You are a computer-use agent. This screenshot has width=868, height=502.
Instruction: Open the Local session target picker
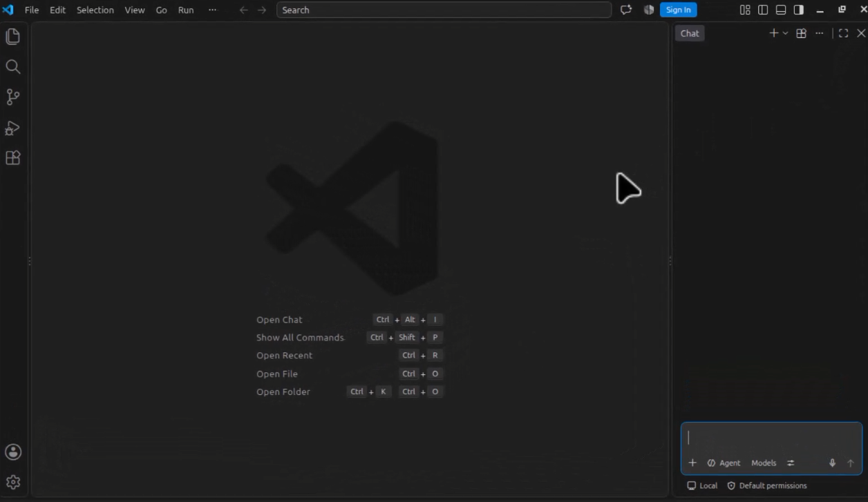(x=702, y=485)
